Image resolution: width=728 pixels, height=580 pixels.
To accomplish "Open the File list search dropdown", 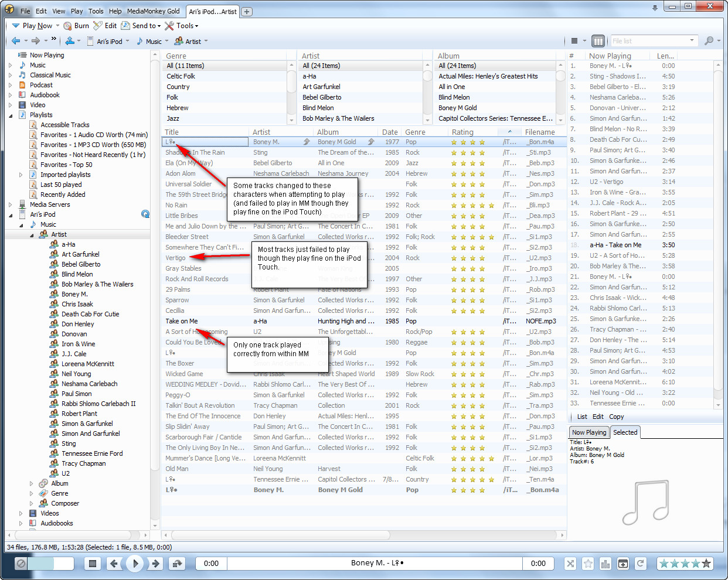I will point(692,41).
